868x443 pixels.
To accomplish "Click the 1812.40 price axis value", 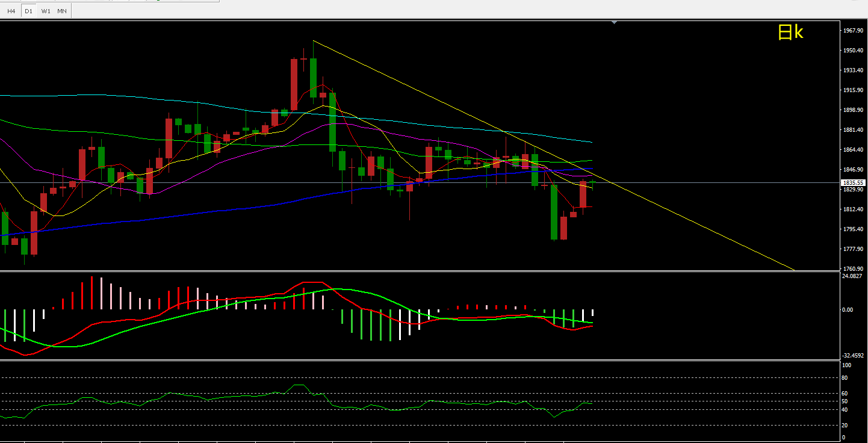I will click(854, 209).
